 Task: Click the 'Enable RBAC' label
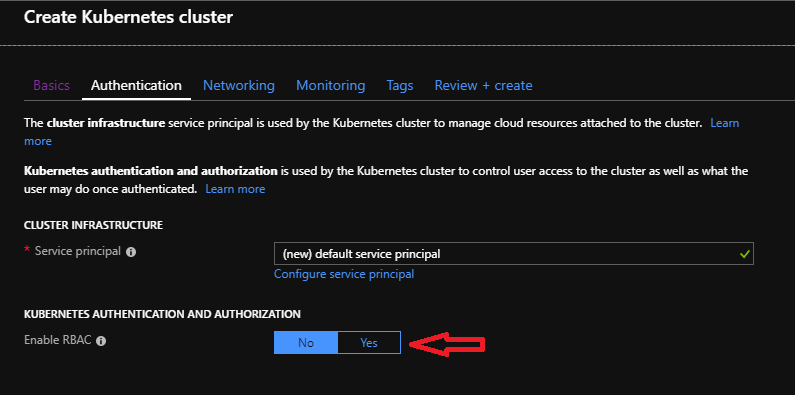[x=58, y=340]
